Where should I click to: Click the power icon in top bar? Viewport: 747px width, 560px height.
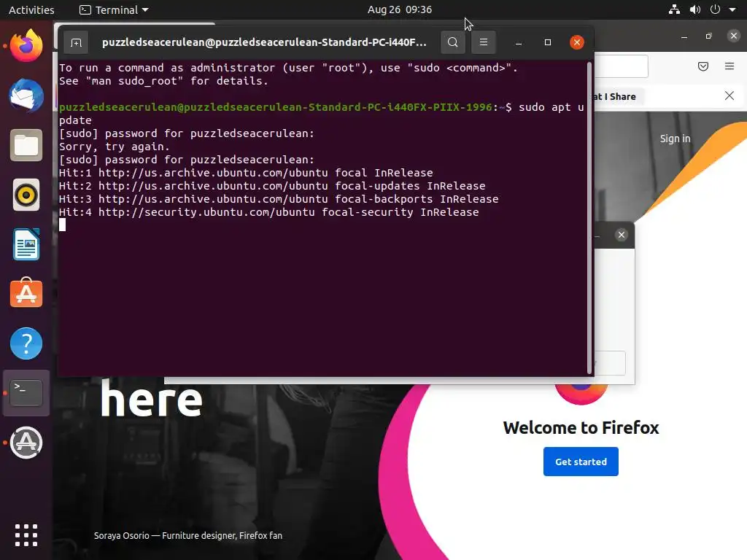click(715, 9)
